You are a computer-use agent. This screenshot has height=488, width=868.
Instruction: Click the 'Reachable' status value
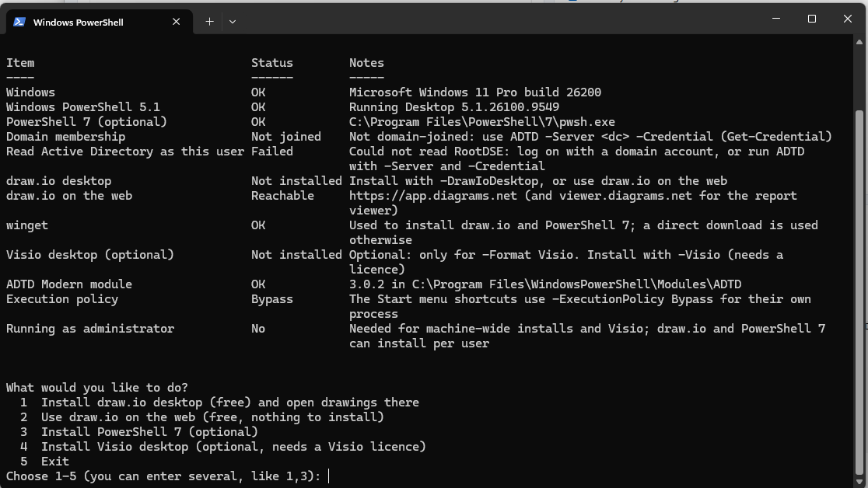tap(282, 196)
